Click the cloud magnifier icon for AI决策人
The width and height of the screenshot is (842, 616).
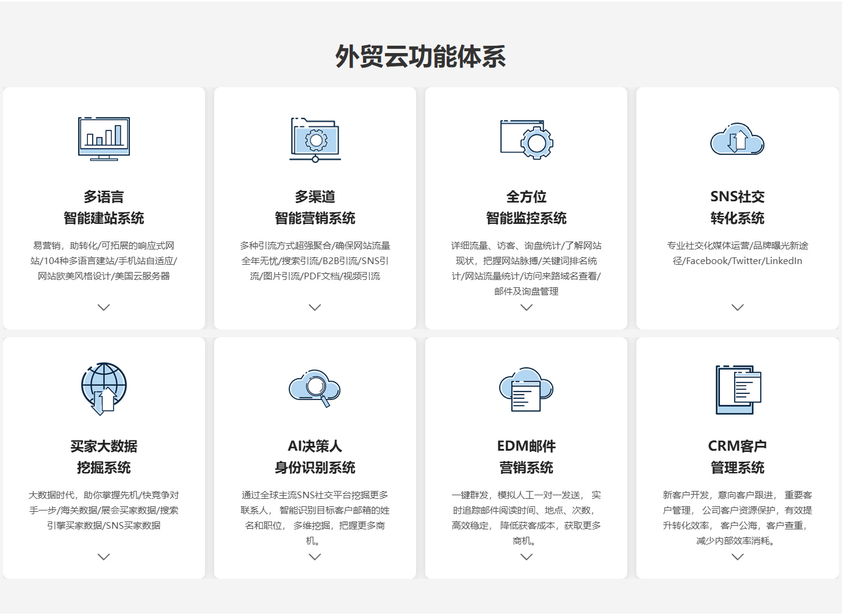click(x=315, y=388)
